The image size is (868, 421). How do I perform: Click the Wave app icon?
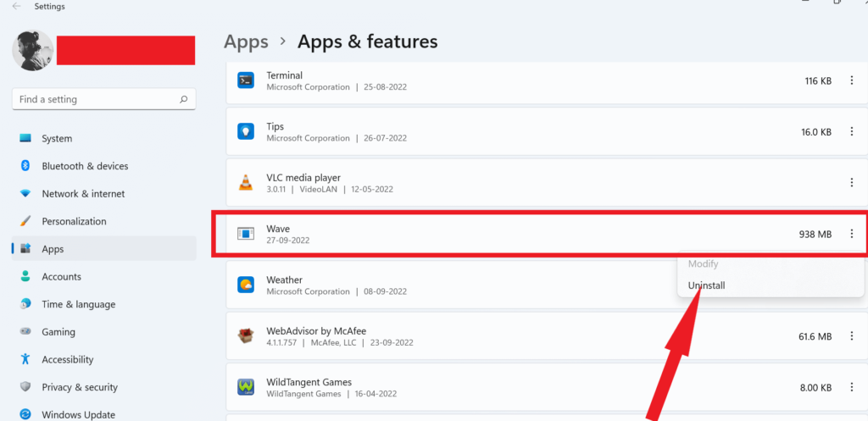click(246, 234)
